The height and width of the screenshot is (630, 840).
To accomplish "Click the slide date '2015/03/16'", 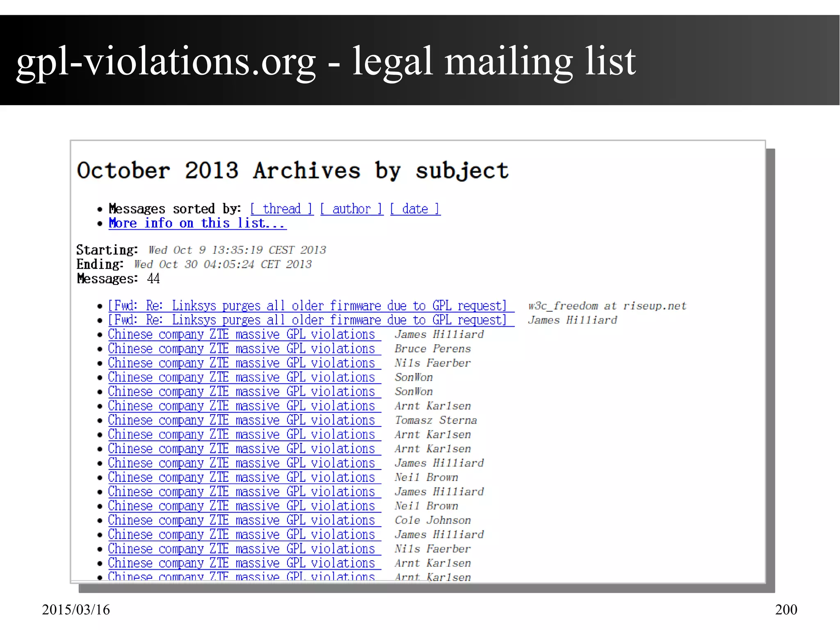I will (76, 609).
